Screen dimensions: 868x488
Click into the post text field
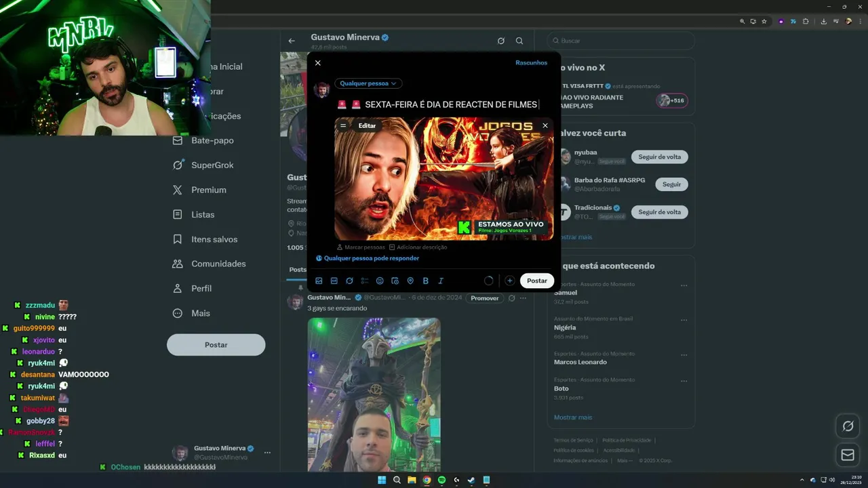pyautogui.click(x=444, y=104)
